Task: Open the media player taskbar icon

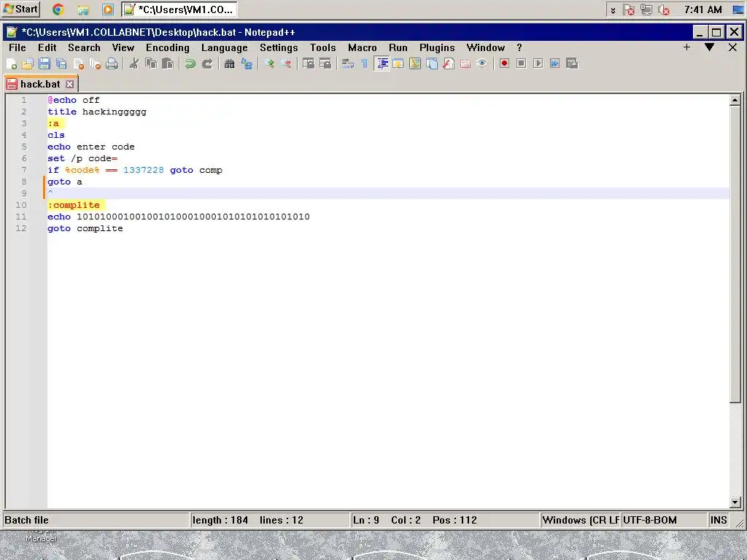Action: [108, 9]
